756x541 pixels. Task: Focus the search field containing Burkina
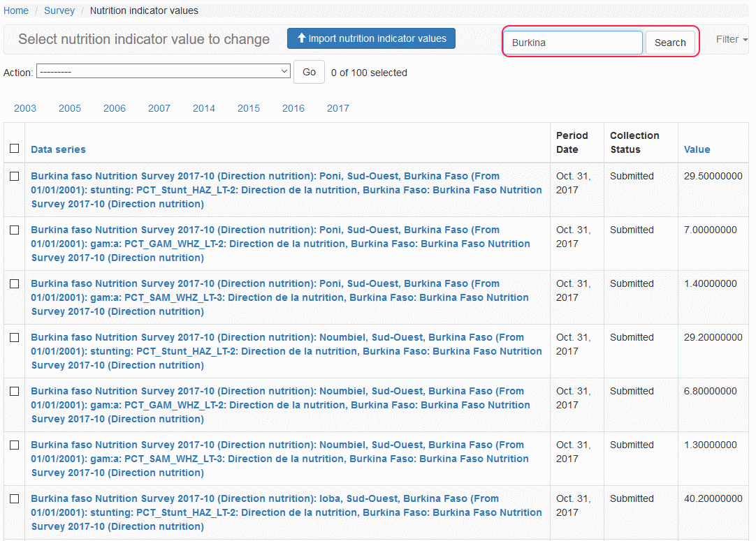tap(572, 43)
